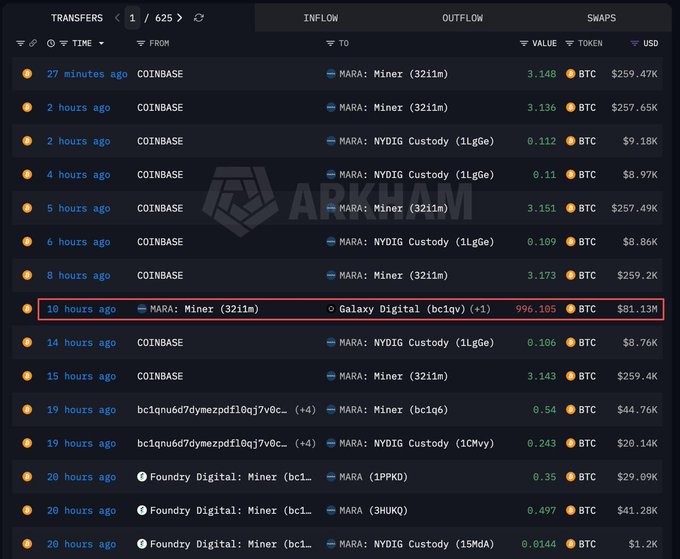Screen dimensions: 680x559
Task: Select the $259.47K USD amount
Action: (634, 74)
